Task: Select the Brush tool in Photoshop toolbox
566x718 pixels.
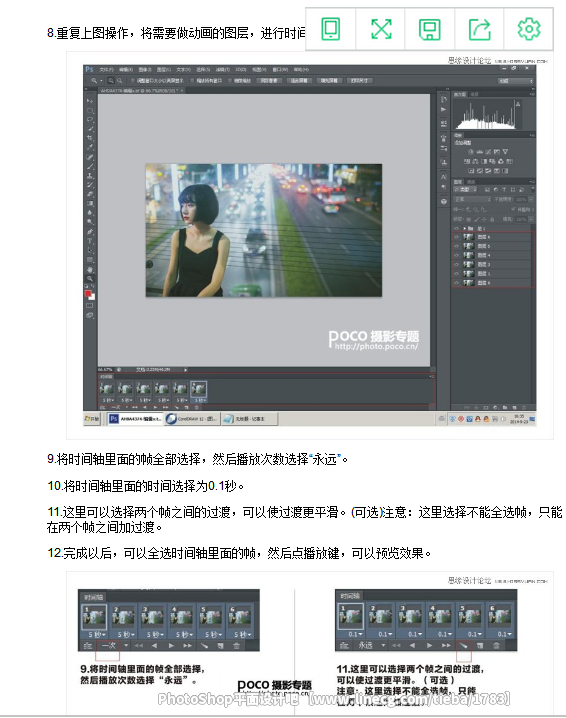Action: (x=90, y=166)
